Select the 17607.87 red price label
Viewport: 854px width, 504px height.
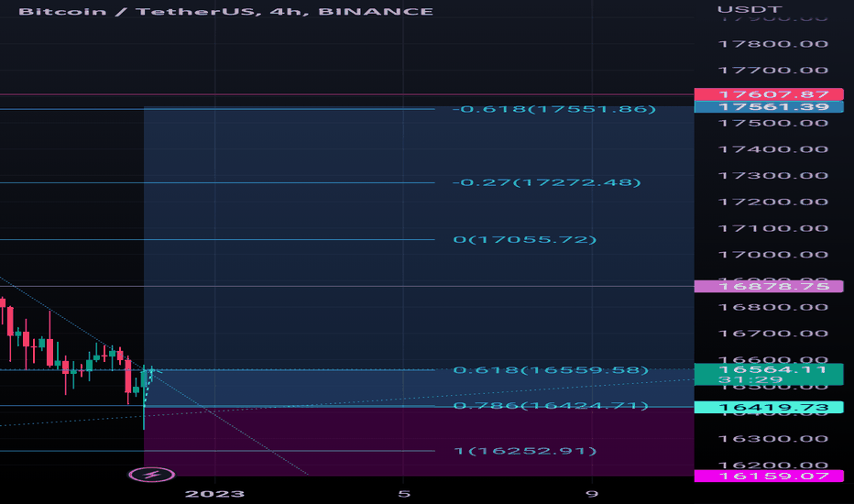[769, 94]
